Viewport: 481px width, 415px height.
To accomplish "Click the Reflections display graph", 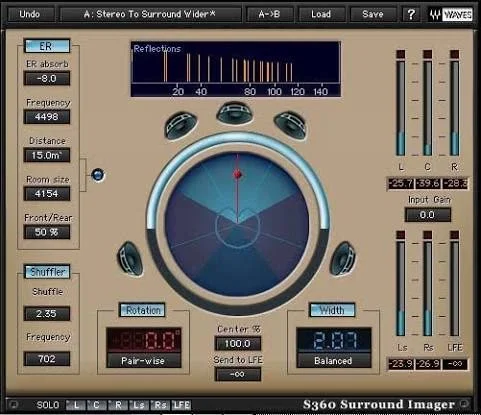I will 236,69.
